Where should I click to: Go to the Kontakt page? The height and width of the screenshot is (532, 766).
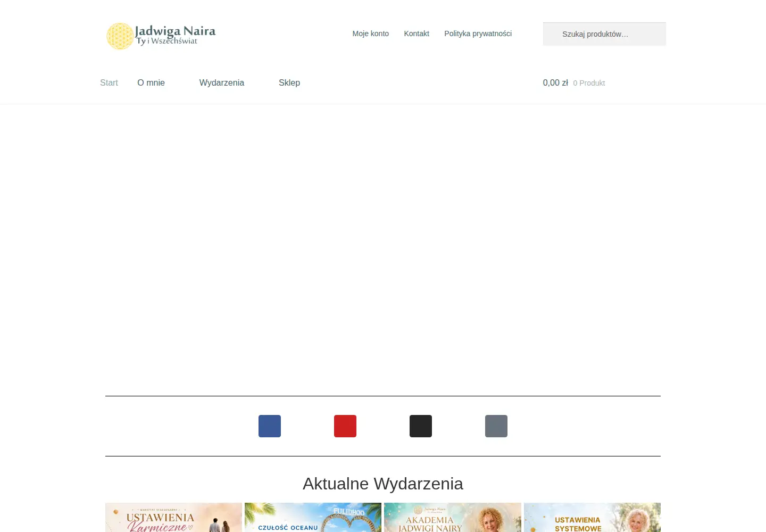pyautogui.click(x=417, y=34)
